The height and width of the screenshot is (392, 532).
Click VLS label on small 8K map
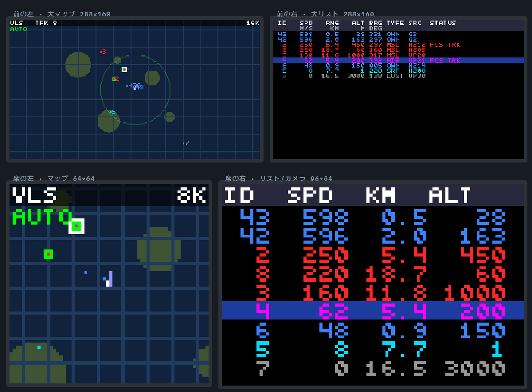tap(34, 195)
